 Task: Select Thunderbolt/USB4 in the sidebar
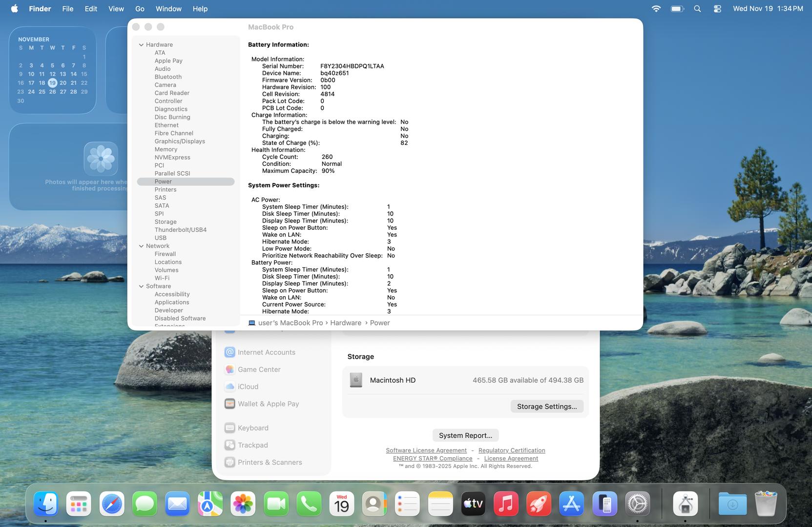(180, 230)
